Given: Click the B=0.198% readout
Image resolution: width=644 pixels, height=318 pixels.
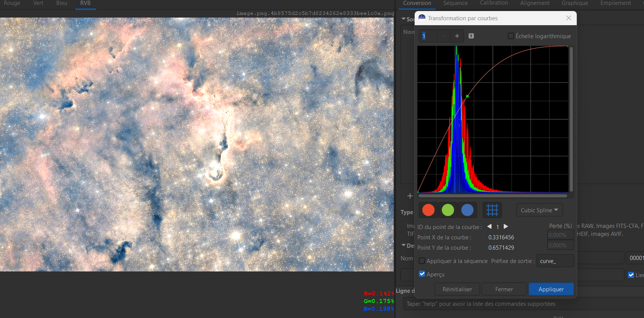Looking at the screenshot, I should 379,308.
